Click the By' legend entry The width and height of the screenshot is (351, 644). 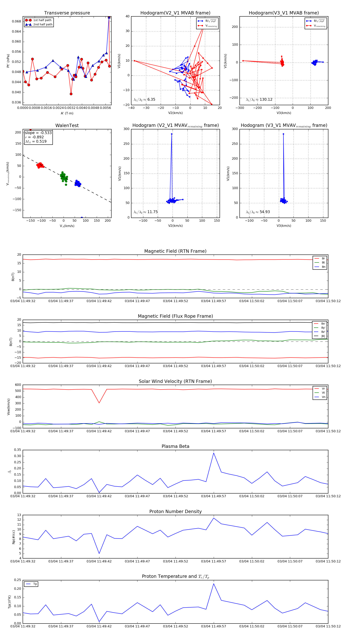(x=320, y=328)
